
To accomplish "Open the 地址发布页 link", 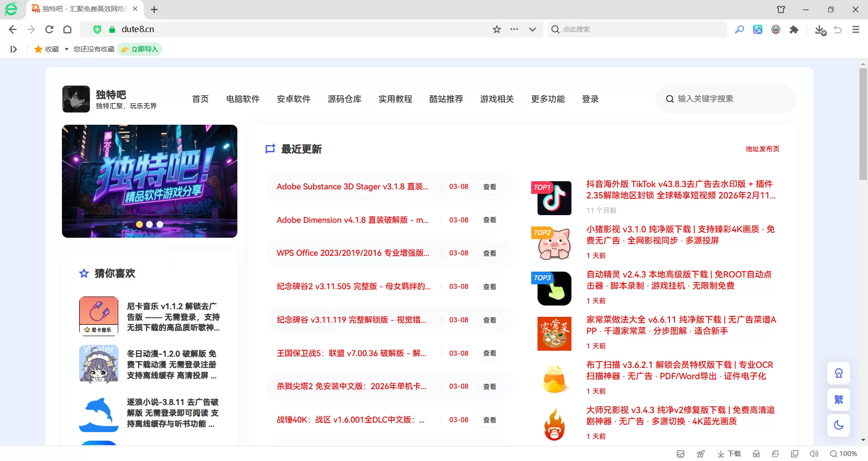I will coord(762,149).
